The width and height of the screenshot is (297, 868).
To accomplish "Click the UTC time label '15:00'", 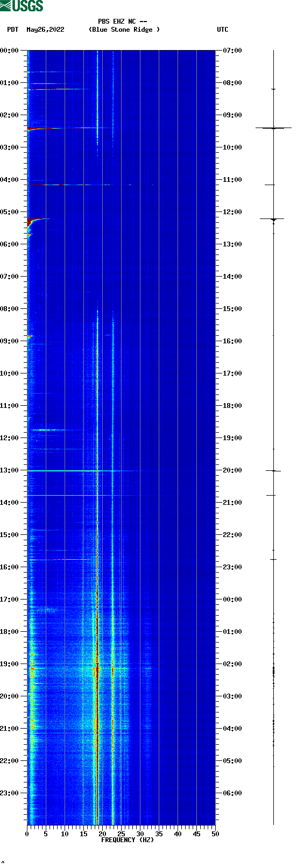I will point(232,309).
